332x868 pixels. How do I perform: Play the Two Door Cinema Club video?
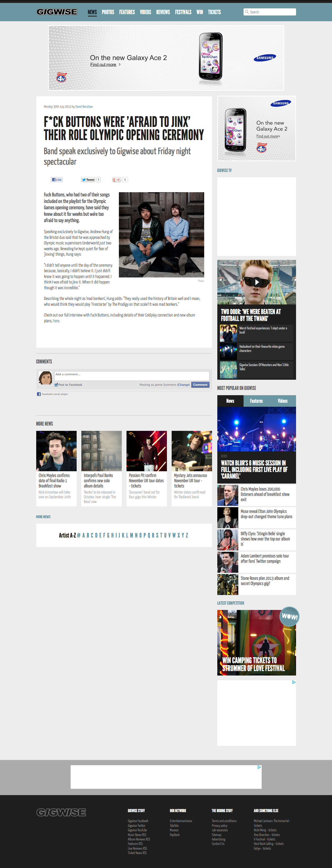coord(257,282)
